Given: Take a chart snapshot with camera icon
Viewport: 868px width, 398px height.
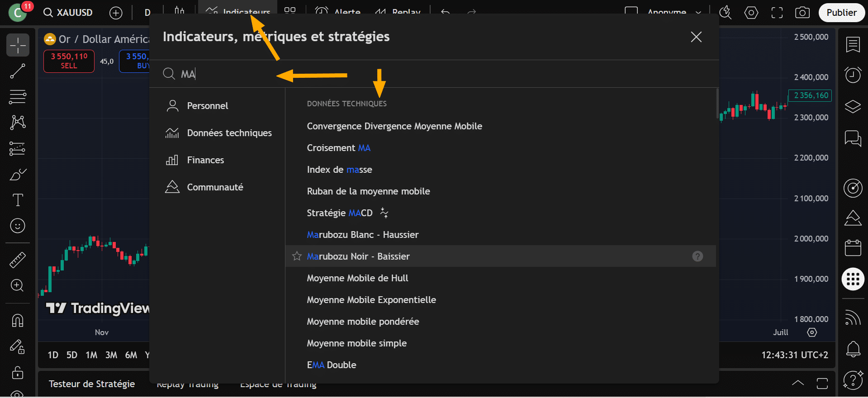Looking at the screenshot, I should [802, 13].
